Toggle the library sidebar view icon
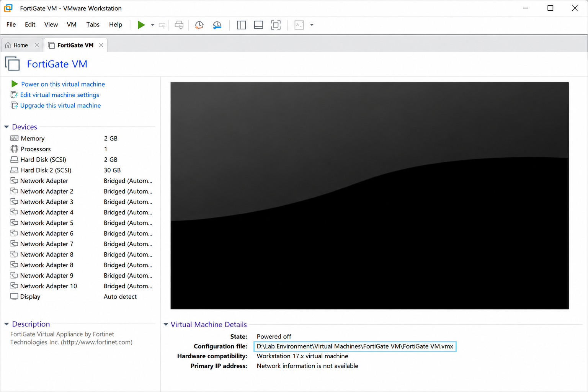This screenshot has width=588, height=392. point(241,25)
